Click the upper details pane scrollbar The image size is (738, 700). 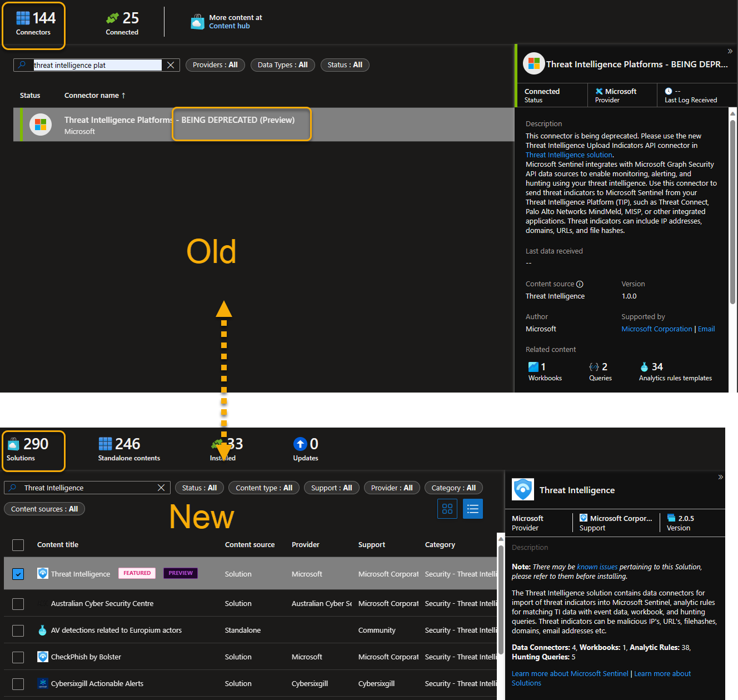point(732,211)
